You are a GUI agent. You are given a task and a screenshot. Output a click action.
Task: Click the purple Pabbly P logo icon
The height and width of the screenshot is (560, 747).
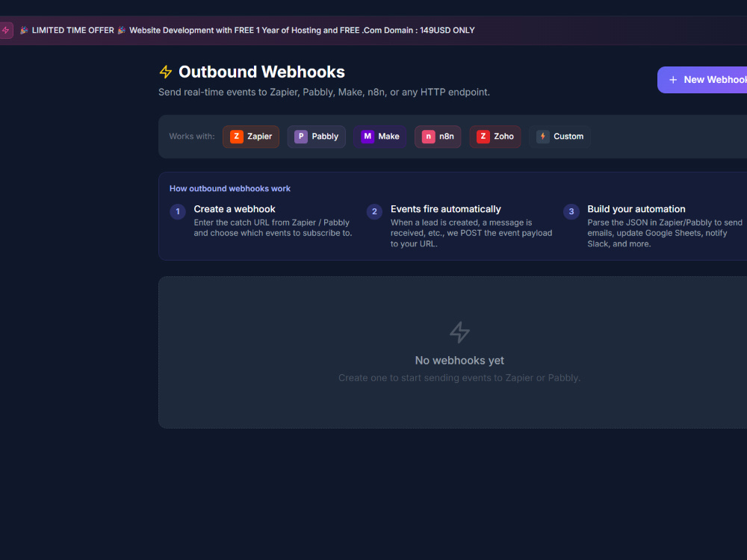(x=301, y=137)
